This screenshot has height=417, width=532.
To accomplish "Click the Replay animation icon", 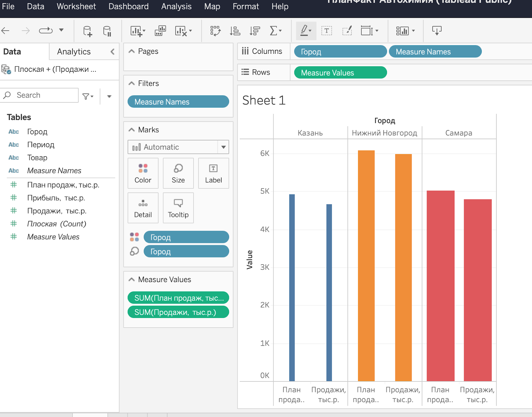I will point(46,31).
